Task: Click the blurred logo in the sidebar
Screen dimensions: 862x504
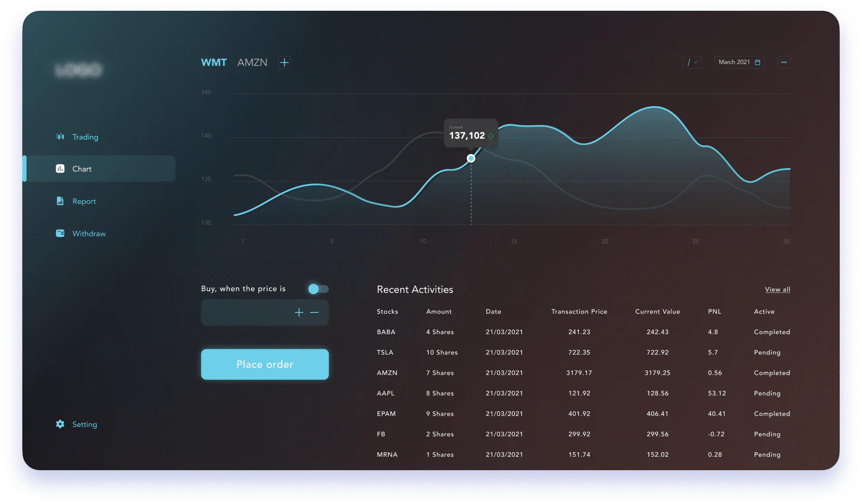Action: coord(78,70)
